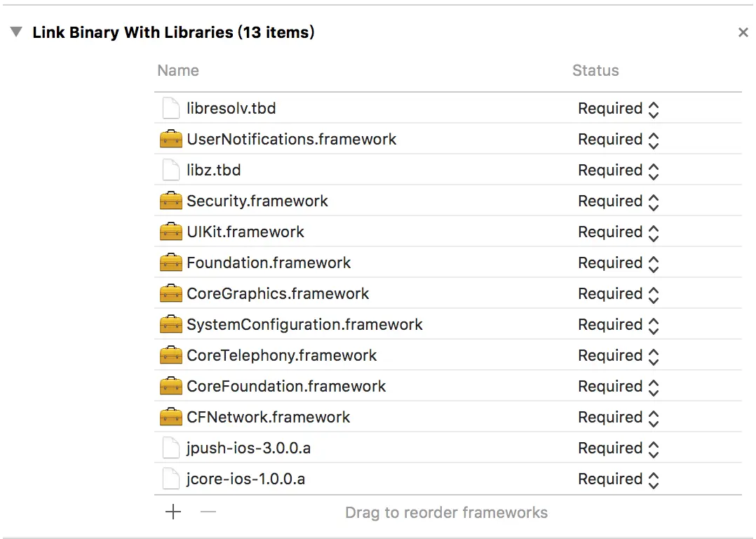
Task: Select the UserNotifications.framework name text
Action: [291, 139]
